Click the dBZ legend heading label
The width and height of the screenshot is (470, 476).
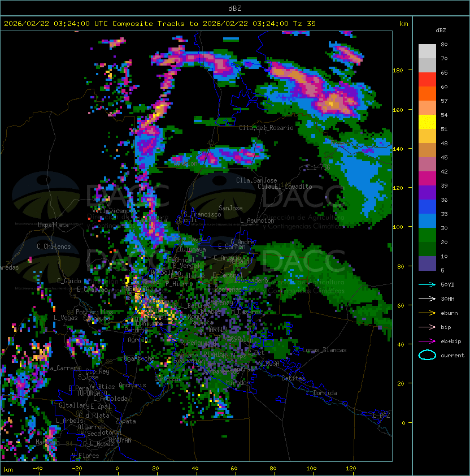click(x=441, y=31)
